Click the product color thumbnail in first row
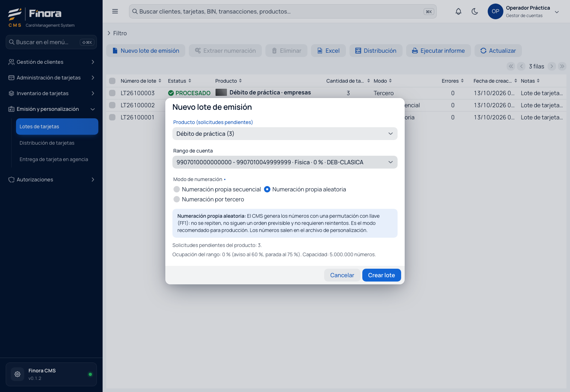570x392 pixels. [221, 92]
